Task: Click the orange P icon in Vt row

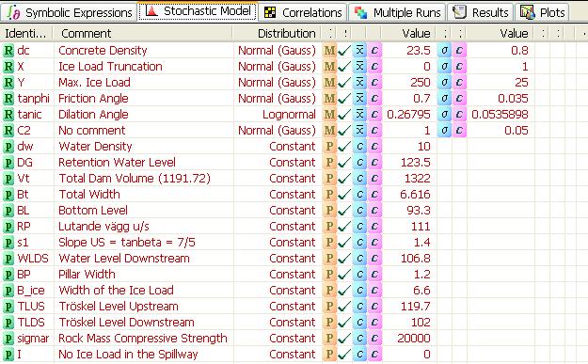Action: point(329,179)
